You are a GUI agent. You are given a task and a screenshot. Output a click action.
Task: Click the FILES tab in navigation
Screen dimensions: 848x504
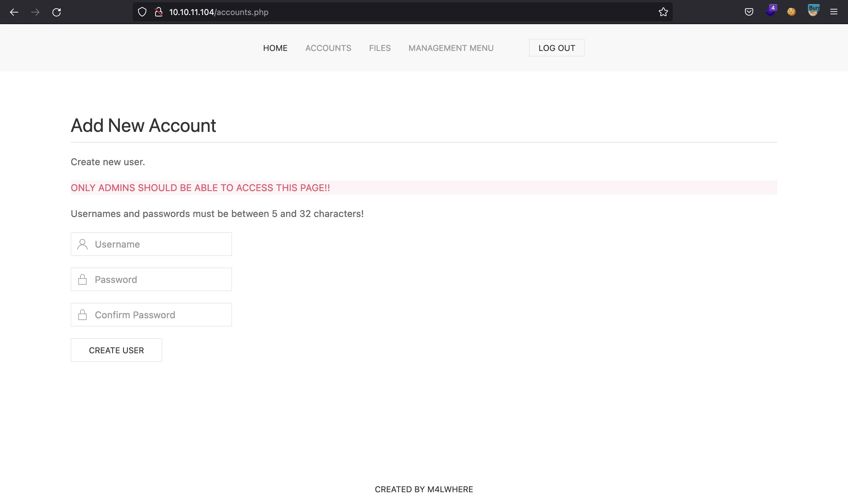click(380, 48)
